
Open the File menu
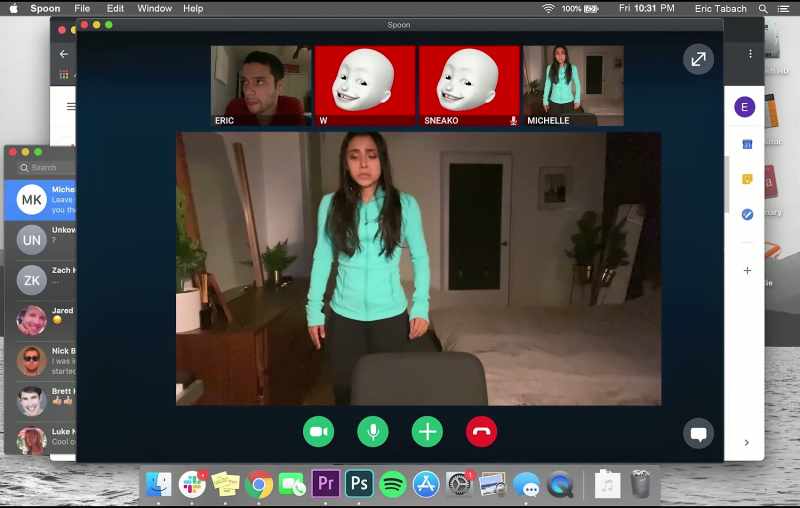82,9
